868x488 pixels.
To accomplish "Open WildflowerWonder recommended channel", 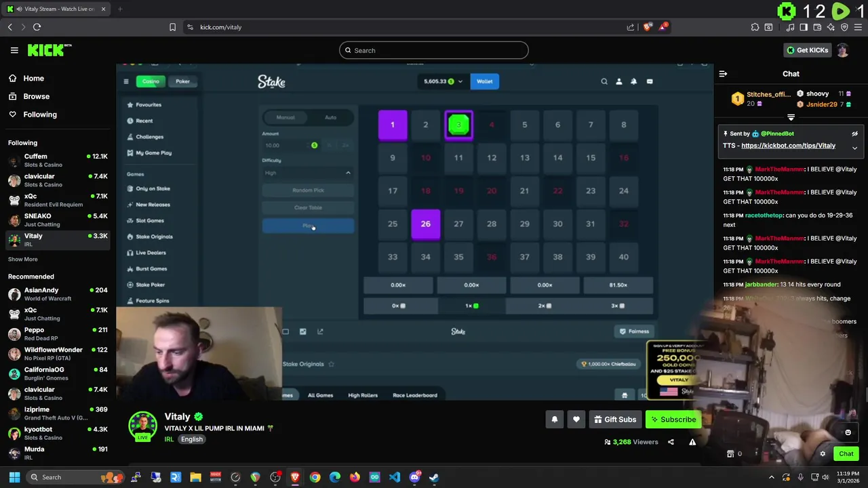I will tap(58, 354).
